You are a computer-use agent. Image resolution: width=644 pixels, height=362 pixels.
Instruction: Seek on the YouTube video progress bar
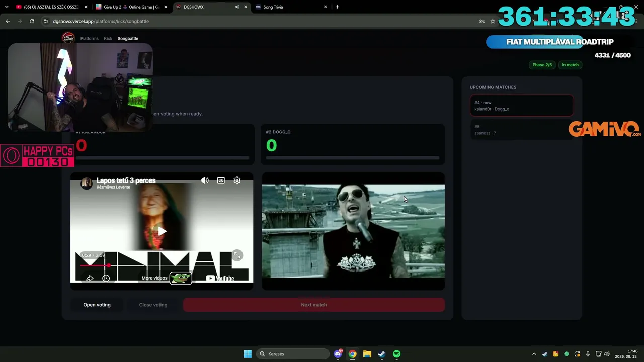tap(162, 265)
